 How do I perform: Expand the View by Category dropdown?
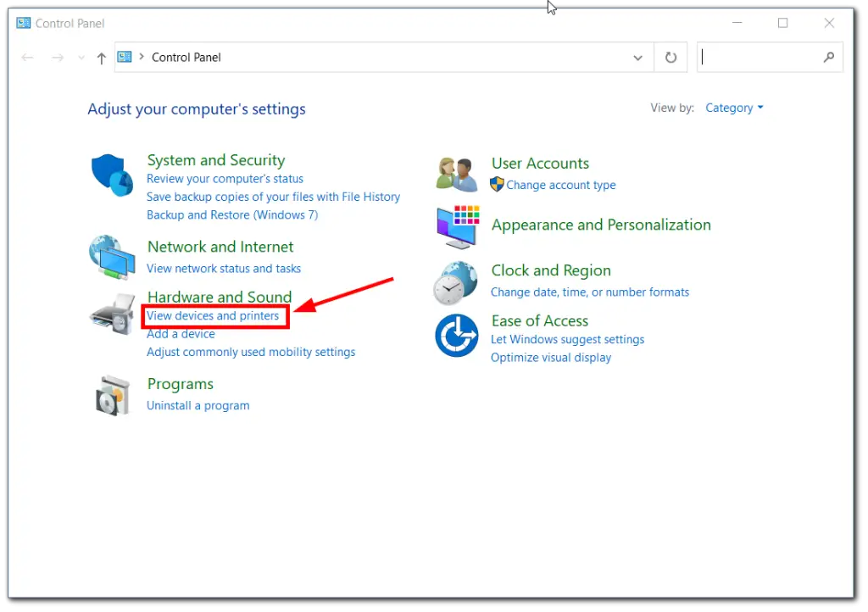pos(734,108)
